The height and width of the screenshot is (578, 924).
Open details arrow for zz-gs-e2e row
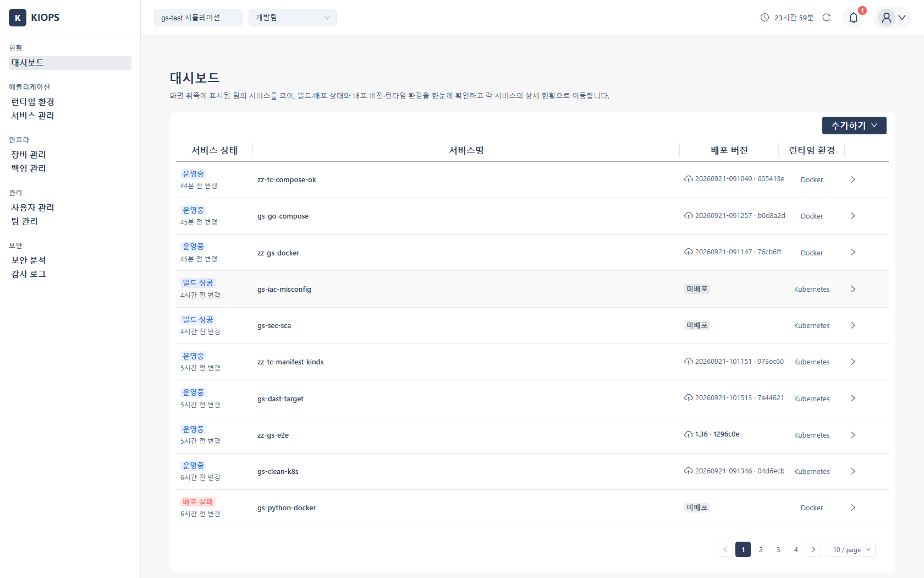(x=853, y=435)
